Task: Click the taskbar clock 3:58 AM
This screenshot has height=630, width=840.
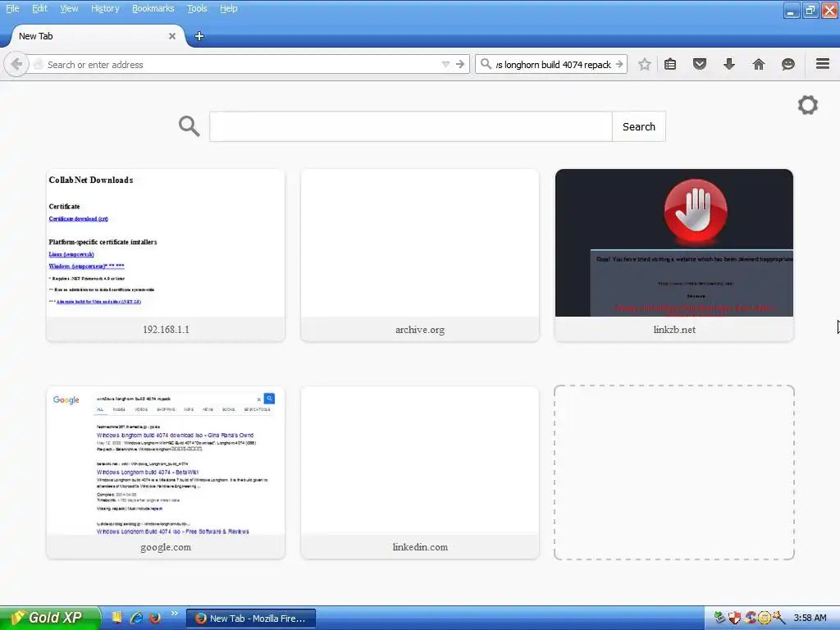Action: tap(810, 618)
